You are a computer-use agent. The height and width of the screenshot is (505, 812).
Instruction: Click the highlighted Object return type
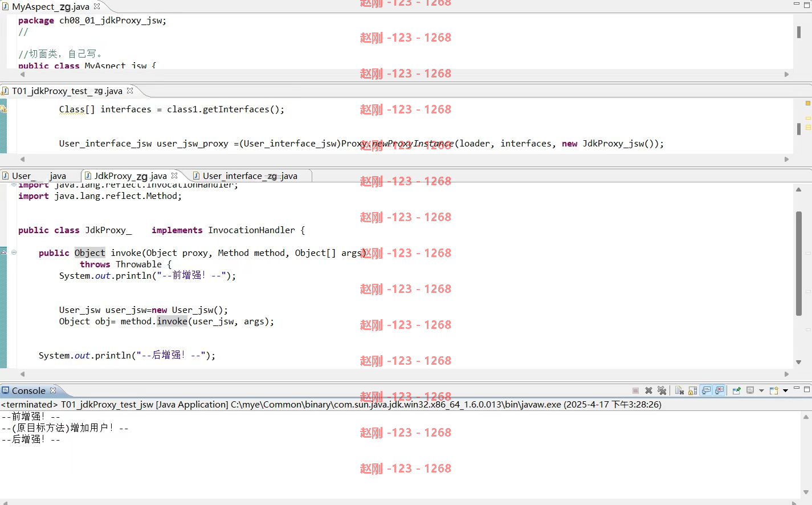click(89, 252)
